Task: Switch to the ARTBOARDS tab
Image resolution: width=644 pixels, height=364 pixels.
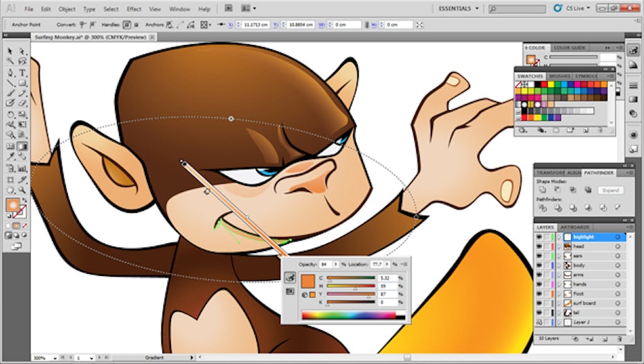Action: pyautogui.click(x=575, y=227)
